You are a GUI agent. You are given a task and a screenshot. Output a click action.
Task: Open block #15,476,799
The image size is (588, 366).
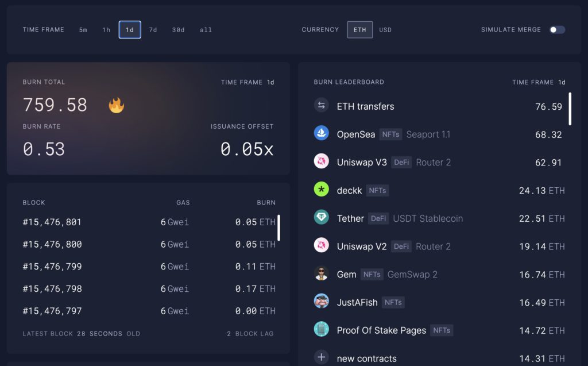[149, 267]
